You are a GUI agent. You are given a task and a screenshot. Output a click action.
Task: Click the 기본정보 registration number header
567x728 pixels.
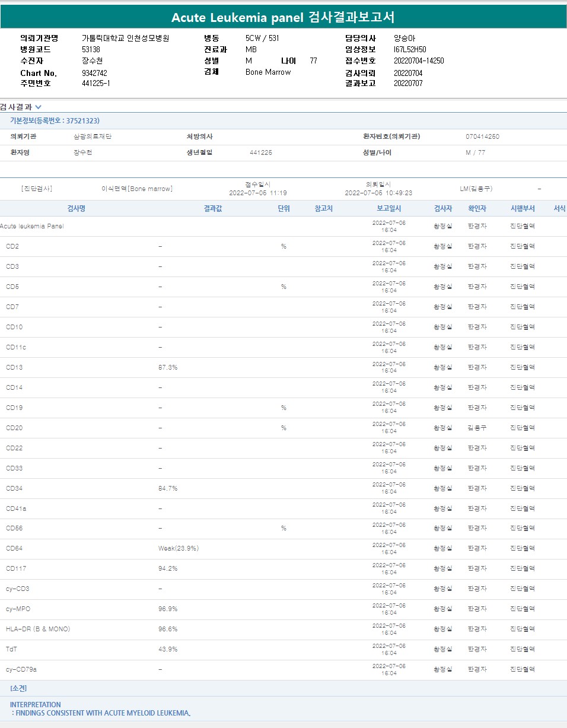pyautogui.click(x=55, y=120)
